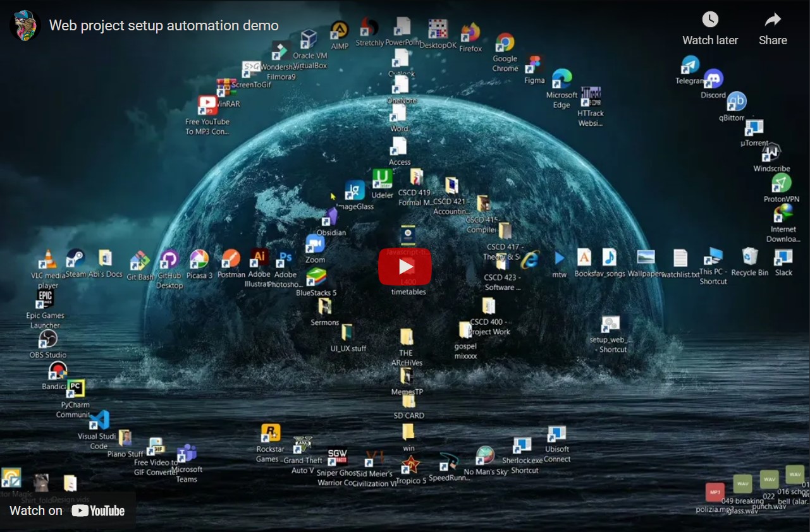Image resolution: width=810 pixels, height=532 pixels.
Task: Select the Slack desktop icon
Action: click(783, 257)
